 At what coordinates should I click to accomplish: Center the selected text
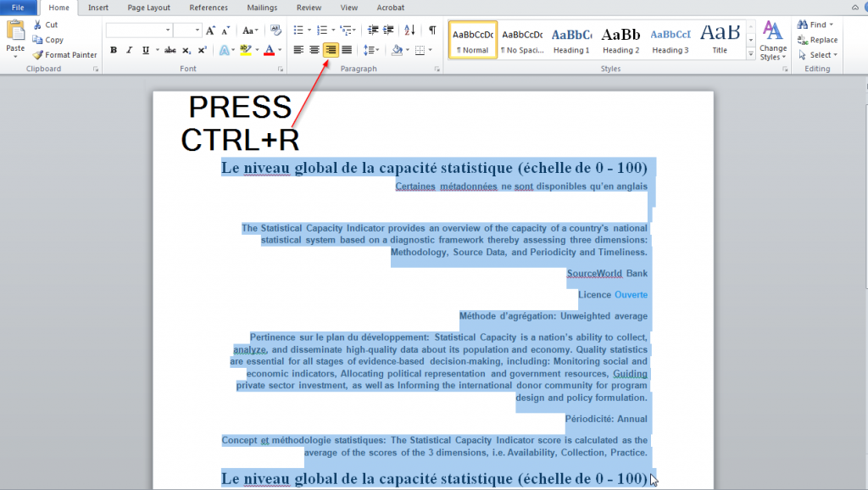point(314,50)
